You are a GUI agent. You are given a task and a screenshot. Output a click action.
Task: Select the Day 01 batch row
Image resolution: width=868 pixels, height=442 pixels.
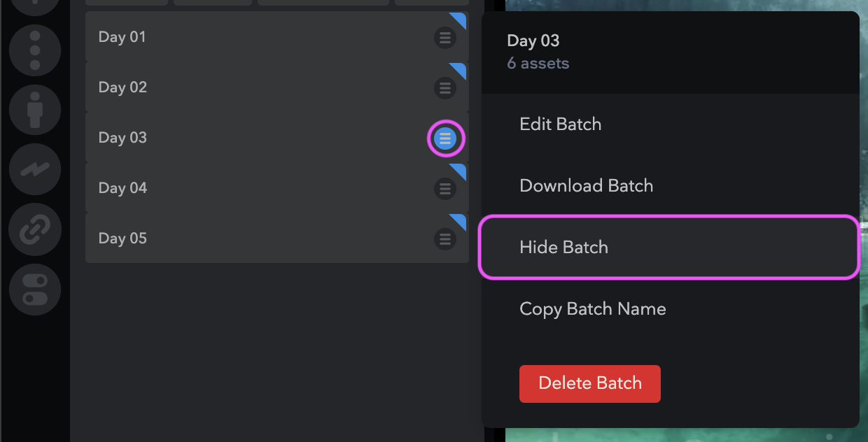click(x=277, y=36)
